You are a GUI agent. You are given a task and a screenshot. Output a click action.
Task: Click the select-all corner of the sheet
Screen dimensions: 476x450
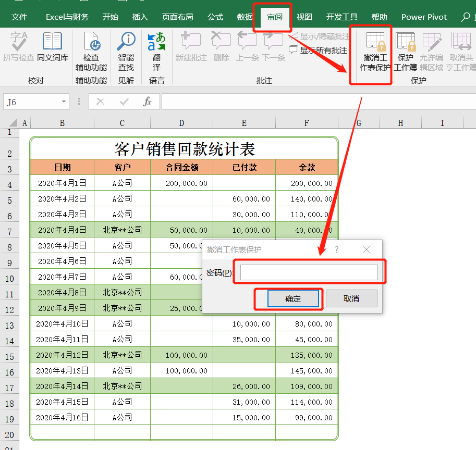point(13,123)
